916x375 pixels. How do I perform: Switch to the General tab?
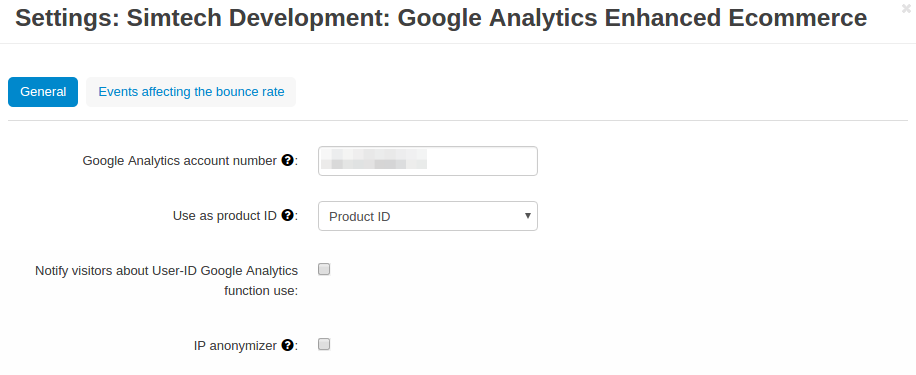43,92
